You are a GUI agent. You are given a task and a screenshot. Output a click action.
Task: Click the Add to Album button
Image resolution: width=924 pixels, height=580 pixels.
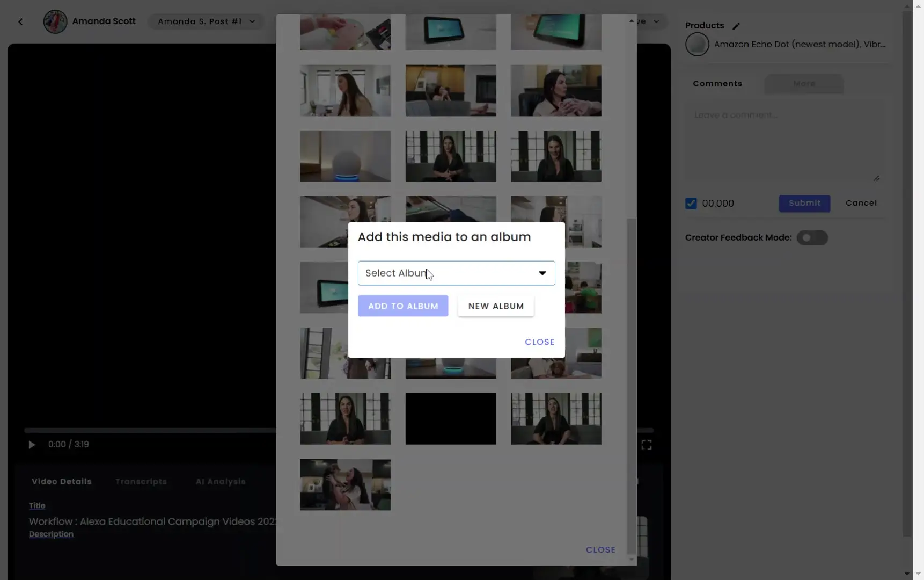(x=403, y=306)
